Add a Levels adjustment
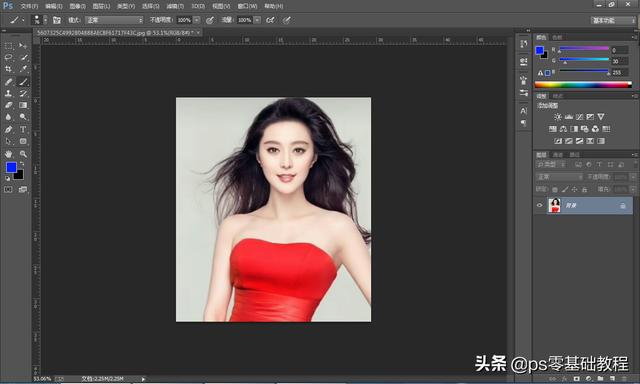Viewport: 640px width, 384px height. tap(569, 117)
